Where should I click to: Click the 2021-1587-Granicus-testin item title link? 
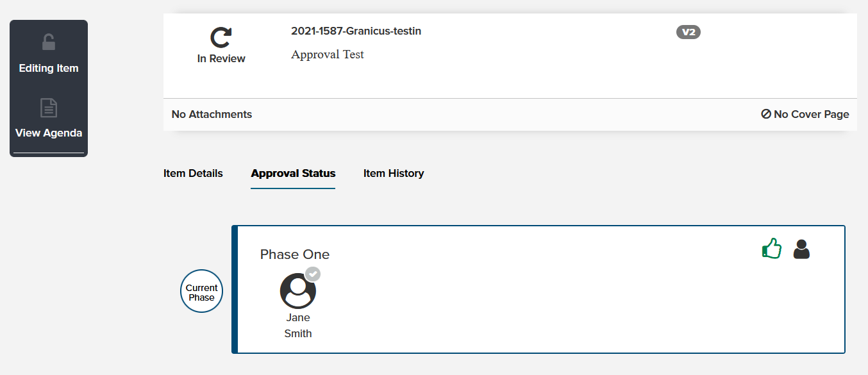click(356, 30)
